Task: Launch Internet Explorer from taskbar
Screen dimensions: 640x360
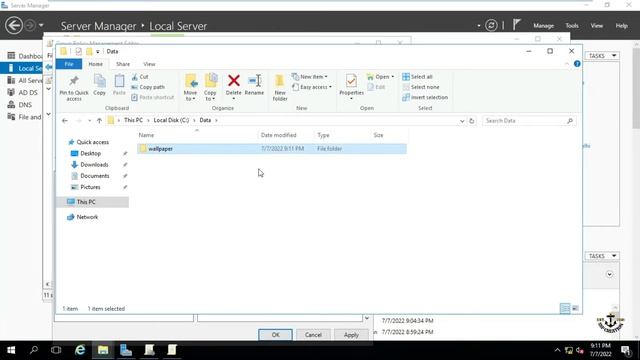Action: (x=80, y=350)
